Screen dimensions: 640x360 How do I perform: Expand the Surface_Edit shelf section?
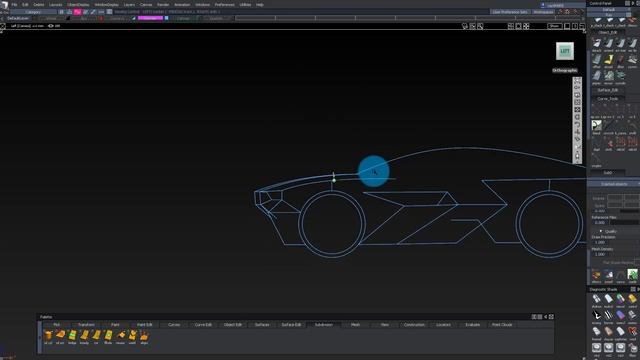pyautogui.click(x=608, y=90)
